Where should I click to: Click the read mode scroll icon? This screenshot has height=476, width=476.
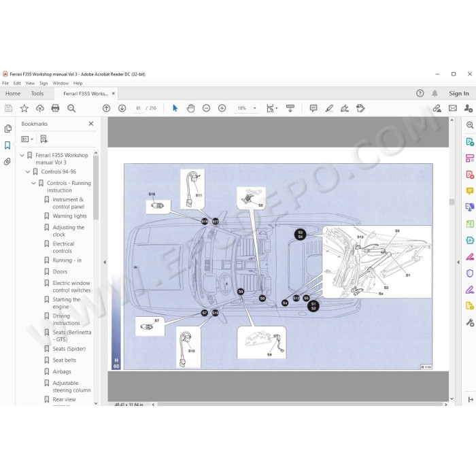coord(290,108)
